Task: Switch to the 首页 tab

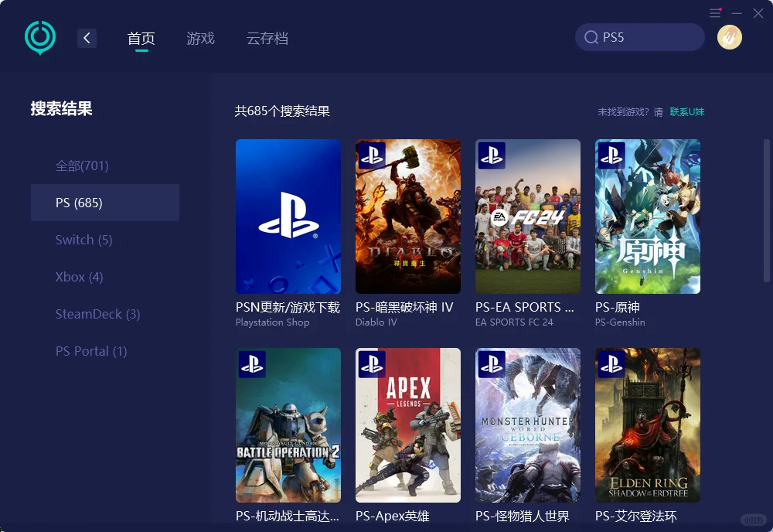Action: (x=141, y=38)
